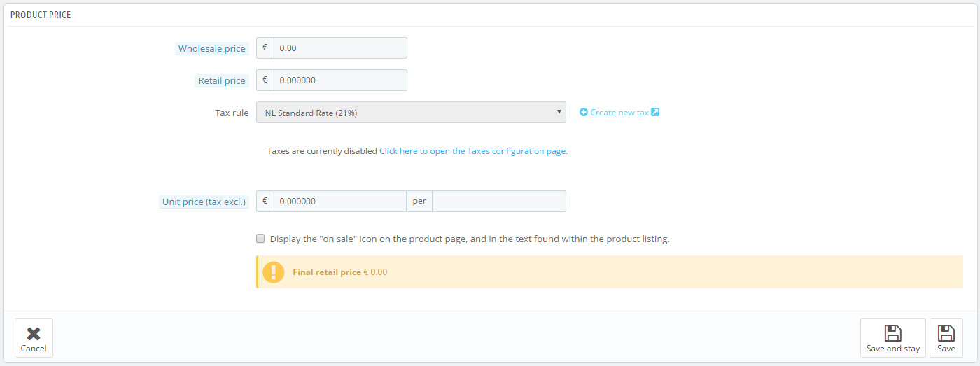This screenshot has height=366, width=980.
Task: Focus the Retail price input field
Action: (340, 80)
